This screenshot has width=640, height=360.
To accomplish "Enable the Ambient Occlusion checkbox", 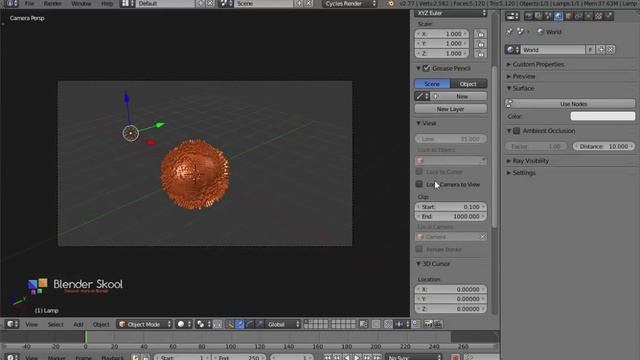I will pyautogui.click(x=516, y=131).
